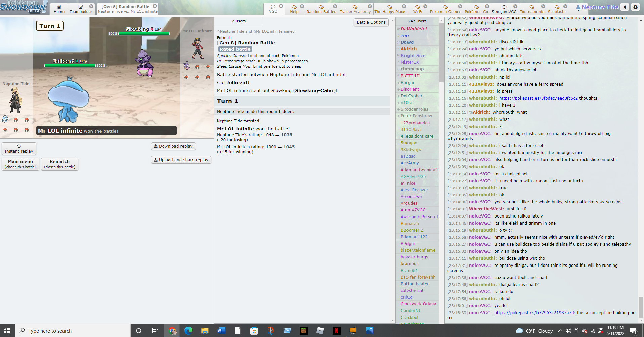Click the Mr LOL infinite trainer avatar
The image size is (644, 337).
197,48
